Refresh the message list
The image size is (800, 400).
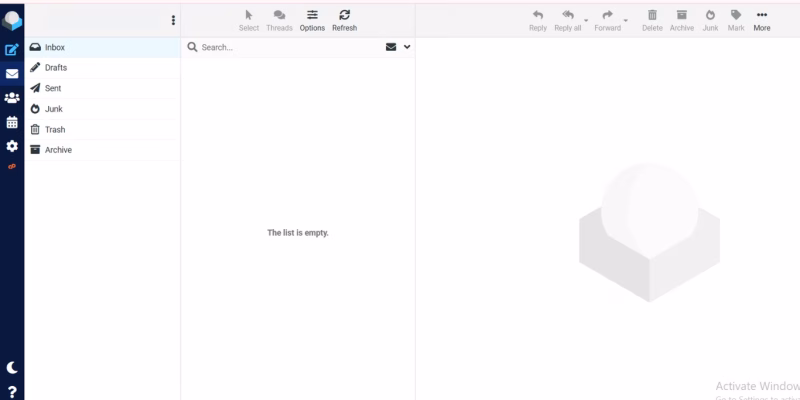coord(344,19)
